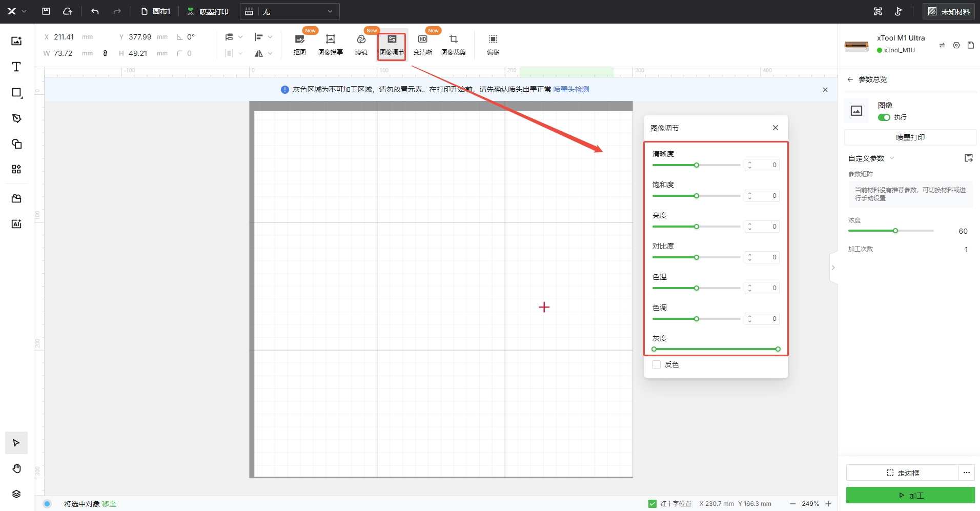The height and width of the screenshot is (511, 980).
Task: Select the image import tool in the sidebar
Action: click(16, 41)
